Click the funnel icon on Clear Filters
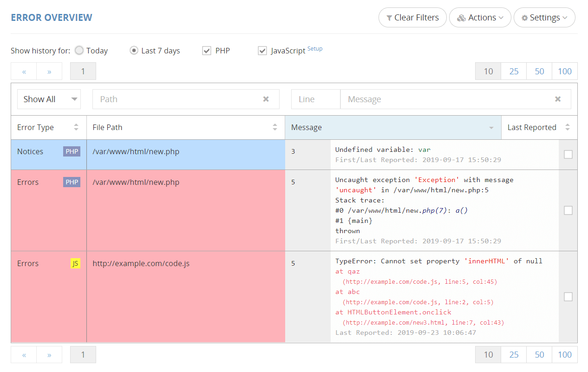Screen dimensions: 588x372 [389, 17]
